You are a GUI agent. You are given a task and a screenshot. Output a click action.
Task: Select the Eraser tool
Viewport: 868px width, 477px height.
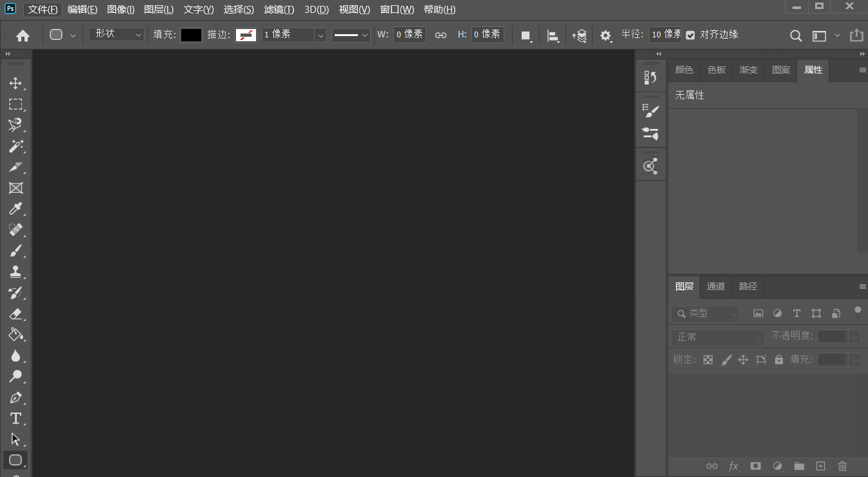[x=15, y=313]
